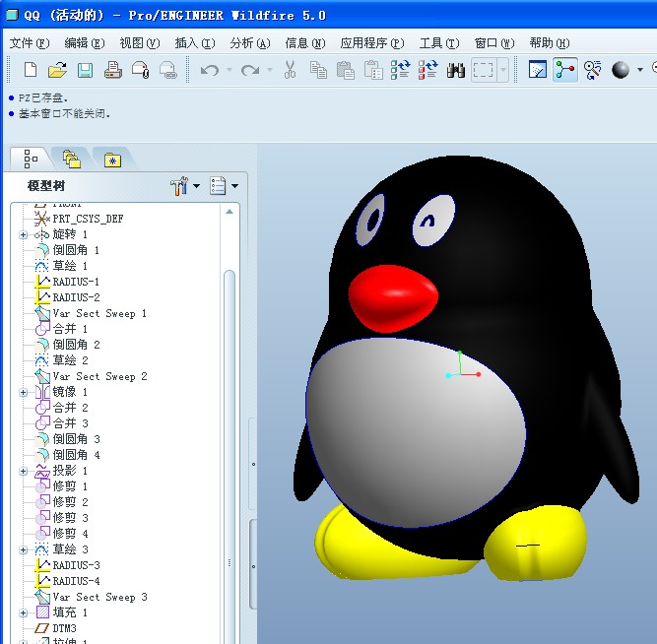This screenshot has height=644, width=657.
Task: Click the Redo arrow
Action: coord(250,70)
